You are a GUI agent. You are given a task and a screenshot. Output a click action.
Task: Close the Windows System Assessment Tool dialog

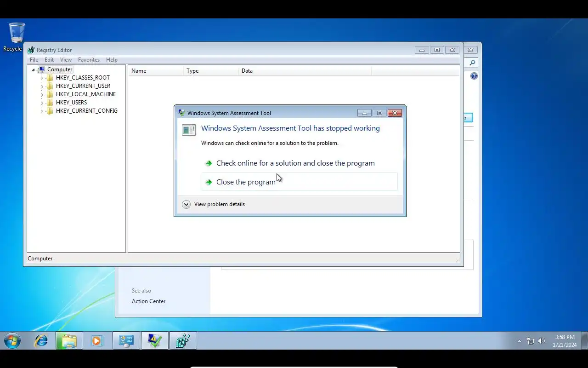tap(395, 113)
